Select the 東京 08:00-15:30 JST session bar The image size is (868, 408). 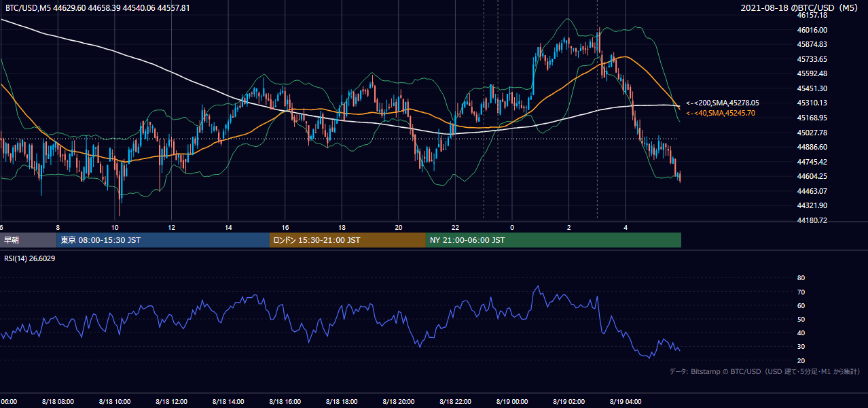(x=163, y=240)
